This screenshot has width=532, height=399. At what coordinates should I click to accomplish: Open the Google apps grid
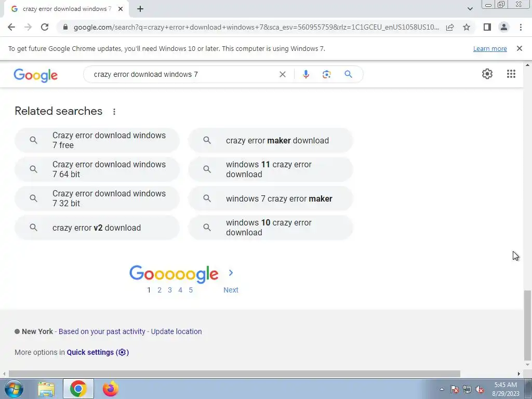511,74
